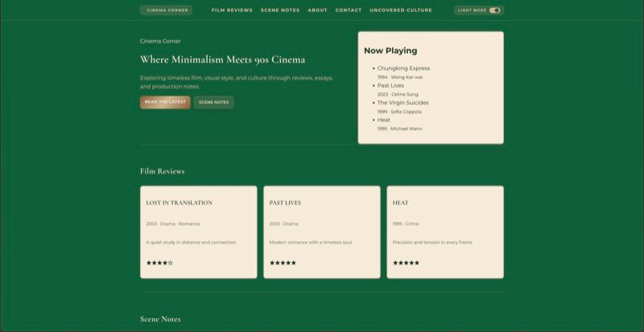The width and height of the screenshot is (644, 332).
Task: Click 'A quiet study in distance' description
Action: (192, 243)
